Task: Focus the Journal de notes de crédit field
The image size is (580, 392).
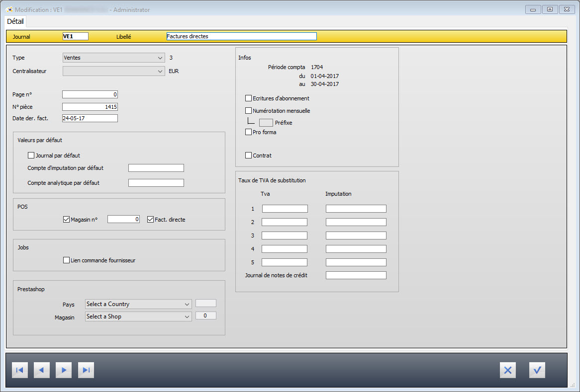Action: click(x=356, y=275)
